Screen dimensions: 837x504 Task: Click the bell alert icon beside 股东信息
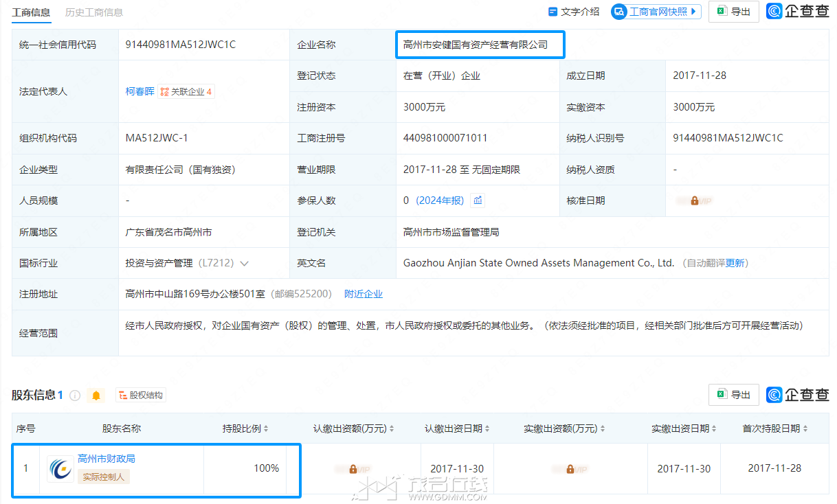point(96,396)
